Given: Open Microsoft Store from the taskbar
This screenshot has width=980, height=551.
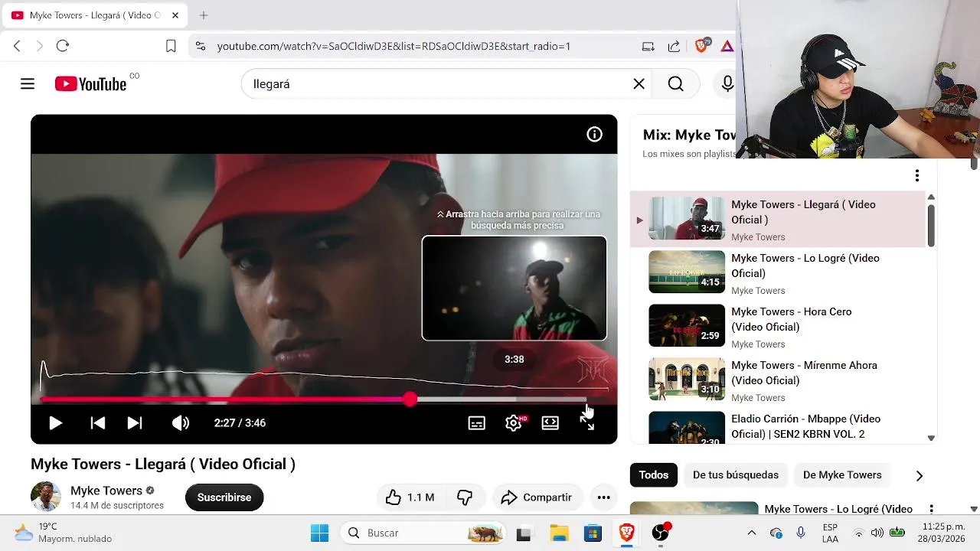Looking at the screenshot, I should pos(593,533).
